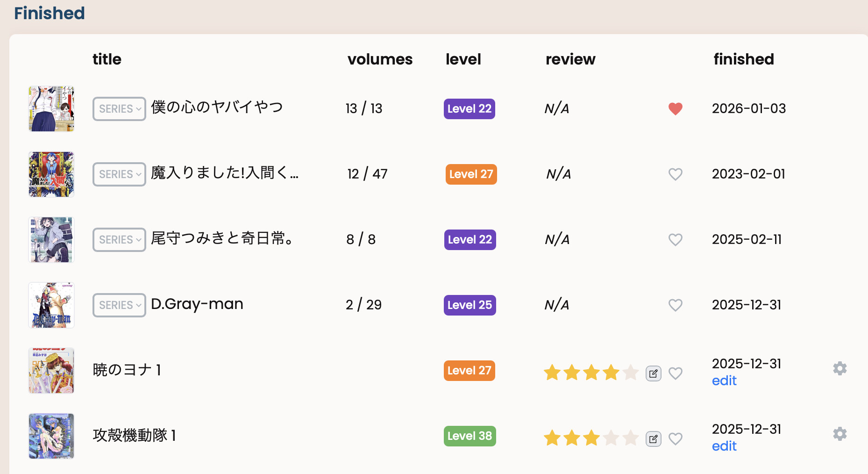Expand SERIES dropdown for 僕の心のヤバイやつ
The height and width of the screenshot is (474, 868).
[x=120, y=109]
